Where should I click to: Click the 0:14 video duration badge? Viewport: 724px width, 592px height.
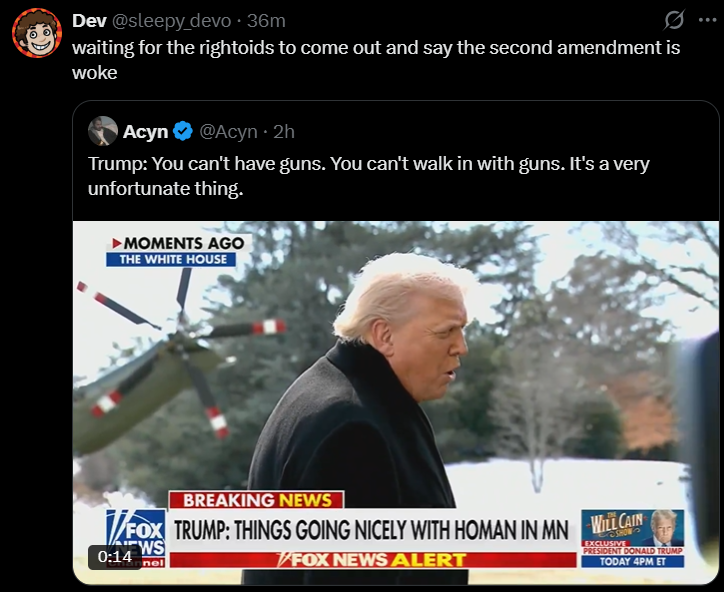tap(115, 557)
